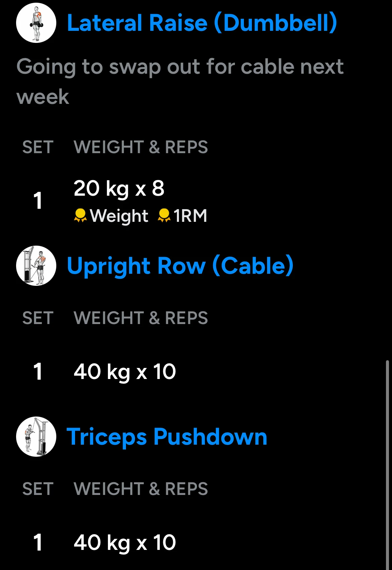Click the vertical scrollbar on the right edge
The image size is (392, 570).
388,462
